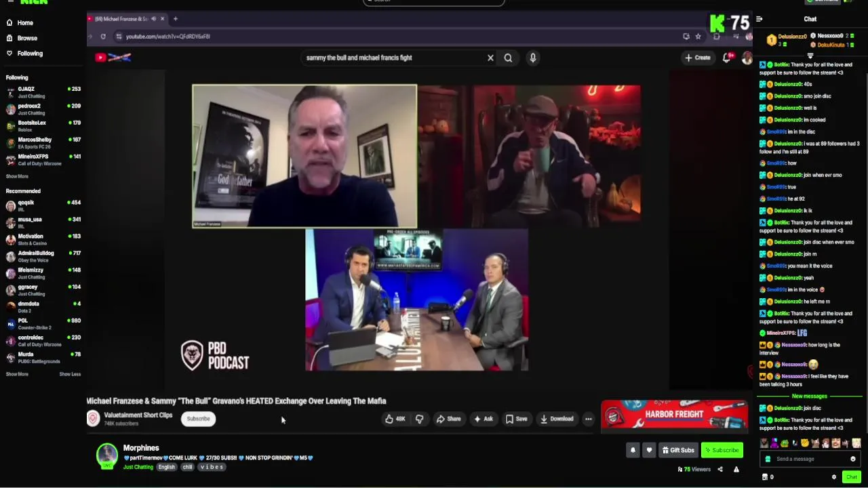
Task: Click New messages divider in chat
Action: 810,396
